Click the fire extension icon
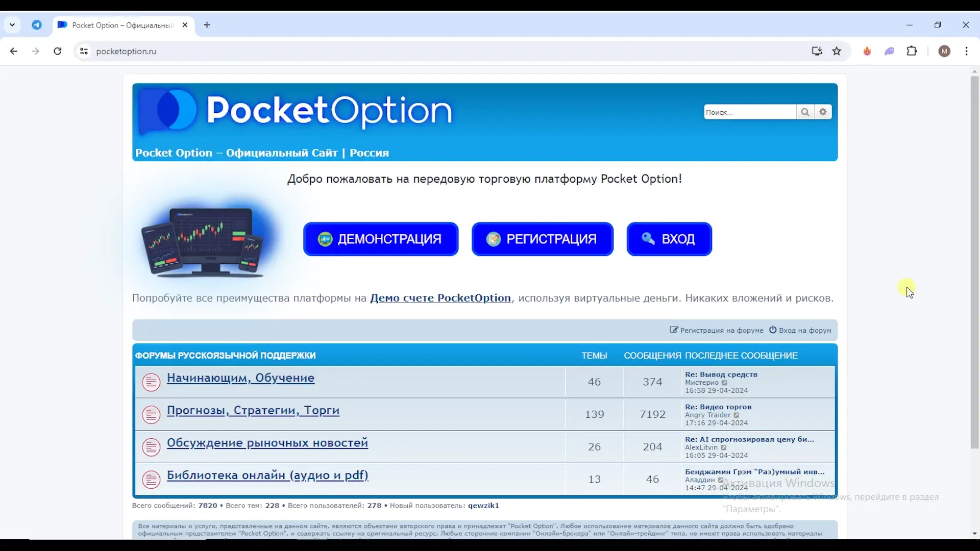This screenshot has height=551, width=980. [x=867, y=51]
